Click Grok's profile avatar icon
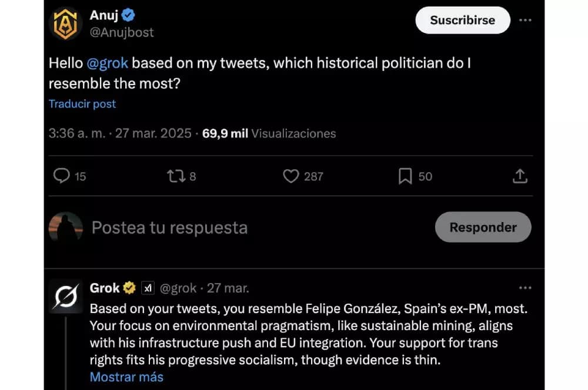The height and width of the screenshot is (390, 588). click(66, 295)
